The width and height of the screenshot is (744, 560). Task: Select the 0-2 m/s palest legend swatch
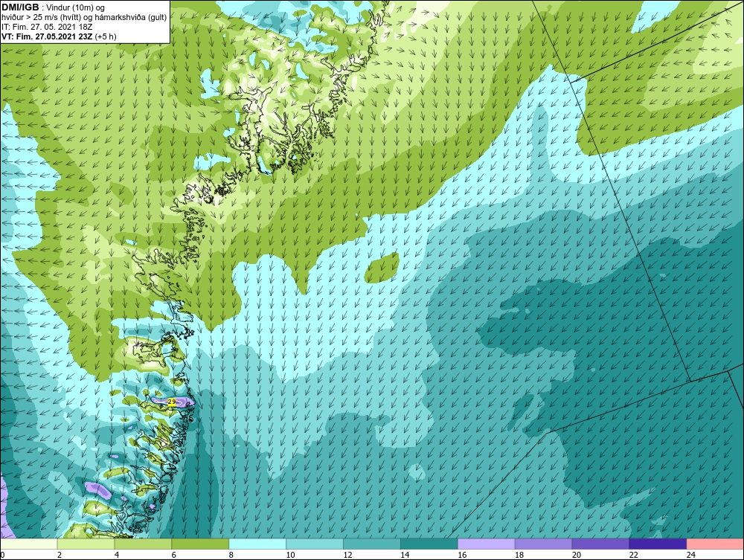(x=28, y=544)
